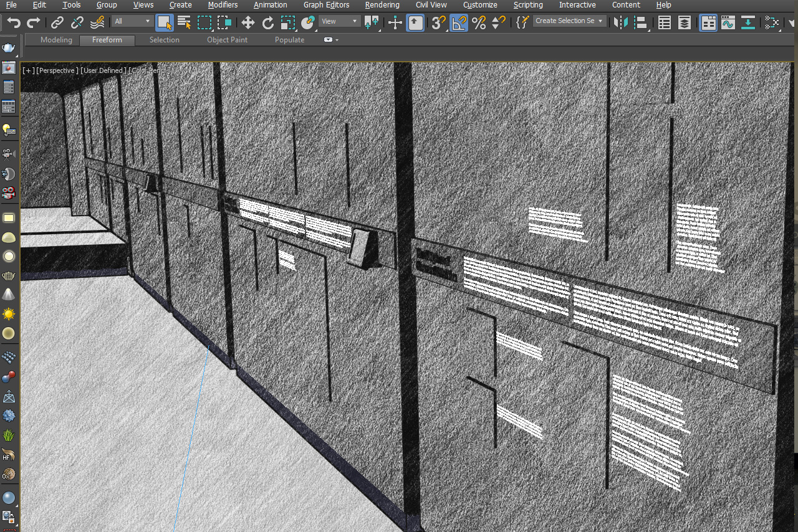Screen dimensions: 798x532
Task: Click the camera icon in left toolbar
Action: (9, 153)
